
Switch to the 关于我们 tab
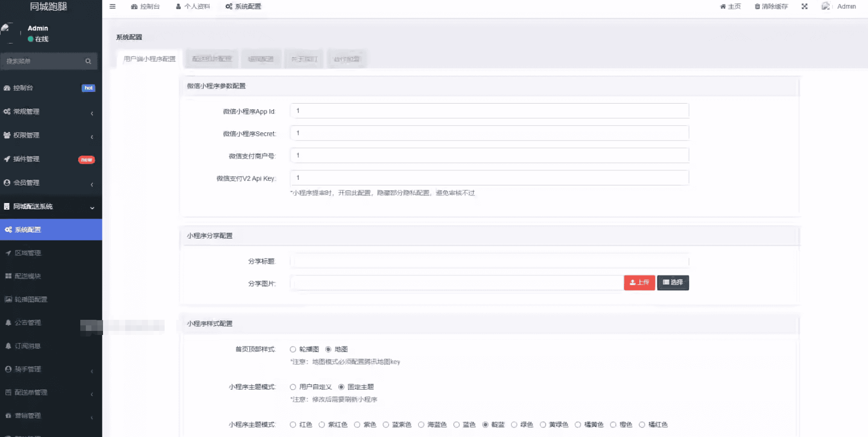pos(304,59)
